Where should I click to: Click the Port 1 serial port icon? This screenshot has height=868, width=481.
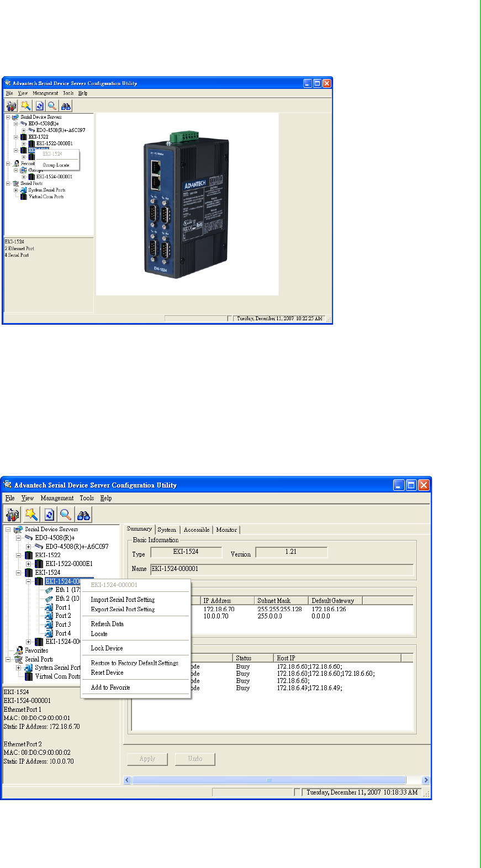tap(49, 607)
